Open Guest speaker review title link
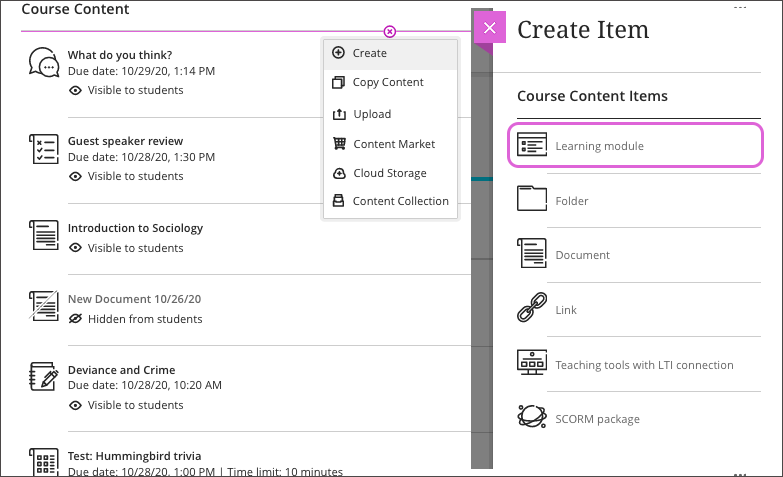Viewport: 783px width, 477px height. 125,141
